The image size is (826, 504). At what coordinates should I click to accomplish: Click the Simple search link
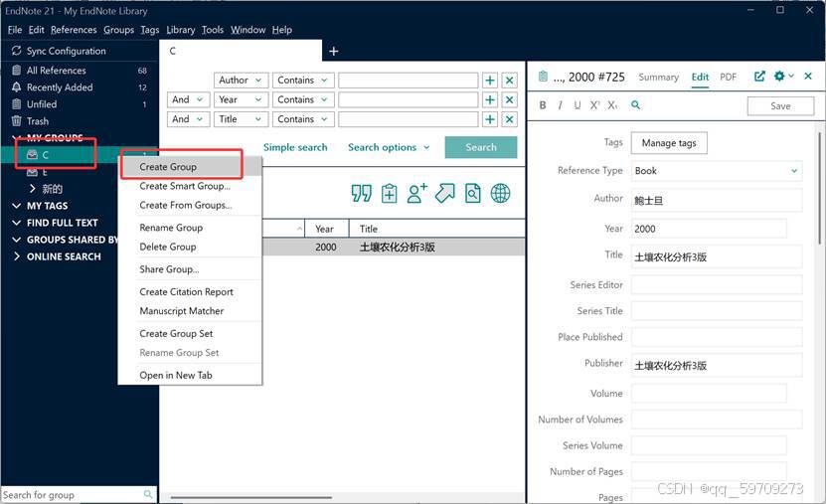pos(295,147)
